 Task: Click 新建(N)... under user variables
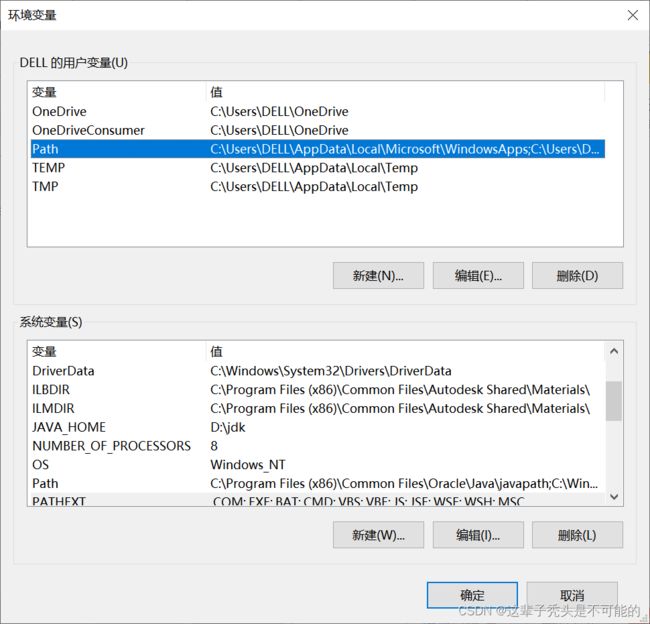(378, 276)
